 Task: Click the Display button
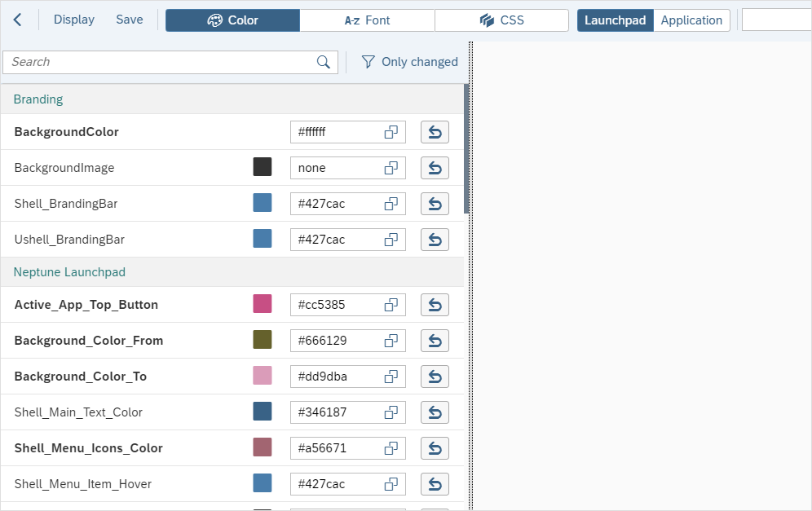pos(74,20)
